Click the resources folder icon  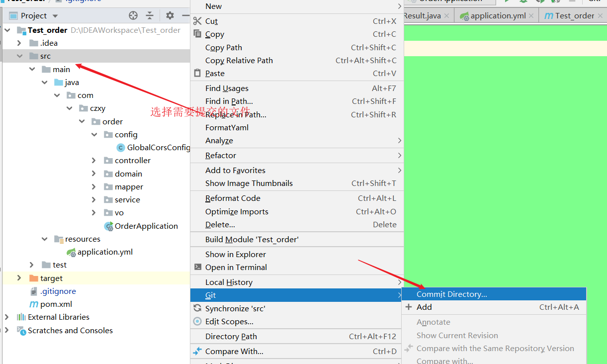tap(59, 239)
